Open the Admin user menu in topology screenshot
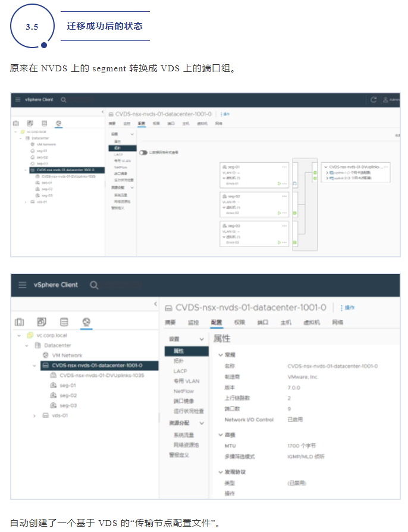The height and width of the screenshot is (532, 408). click(x=391, y=100)
